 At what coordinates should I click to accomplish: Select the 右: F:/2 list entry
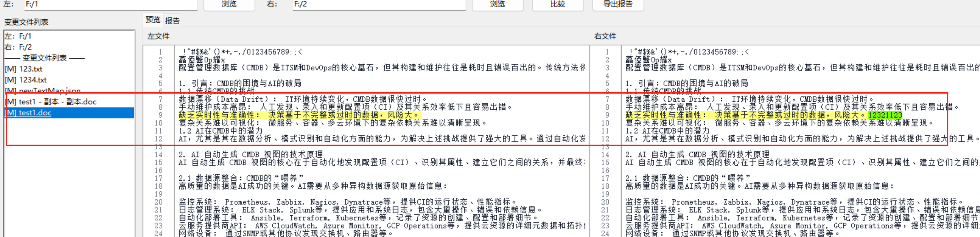pyautogui.click(x=18, y=47)
